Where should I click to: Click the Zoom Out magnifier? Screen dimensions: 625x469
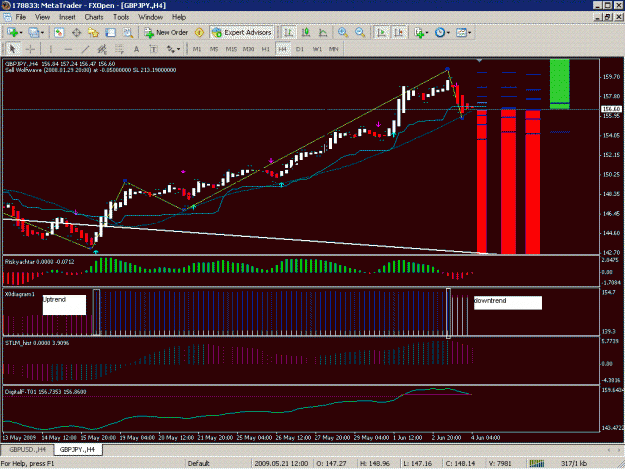tap(360, 33)
